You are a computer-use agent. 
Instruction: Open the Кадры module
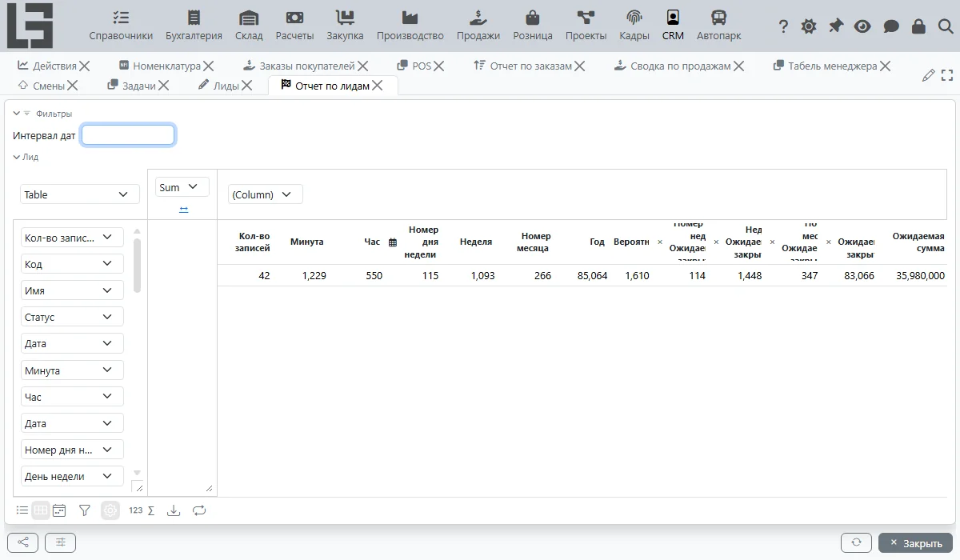tap(634, 26)
